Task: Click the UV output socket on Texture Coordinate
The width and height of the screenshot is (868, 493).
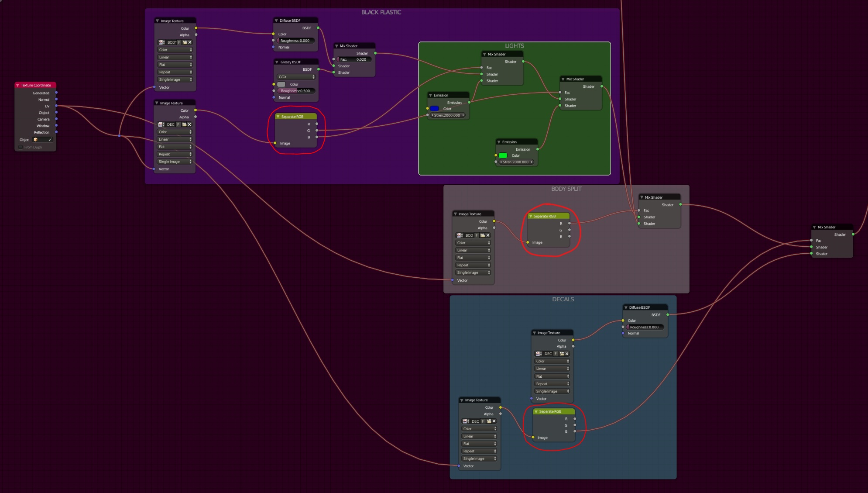Action: (56, 106)
